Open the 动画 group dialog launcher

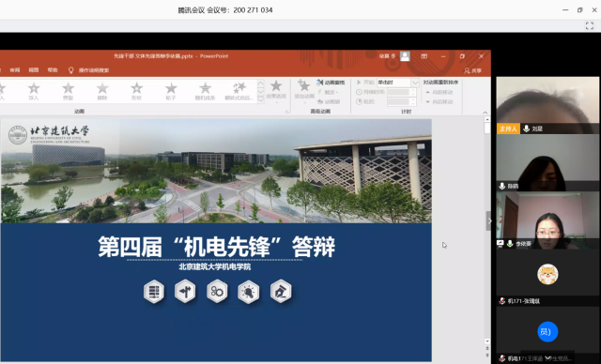(x=286, y=112)
